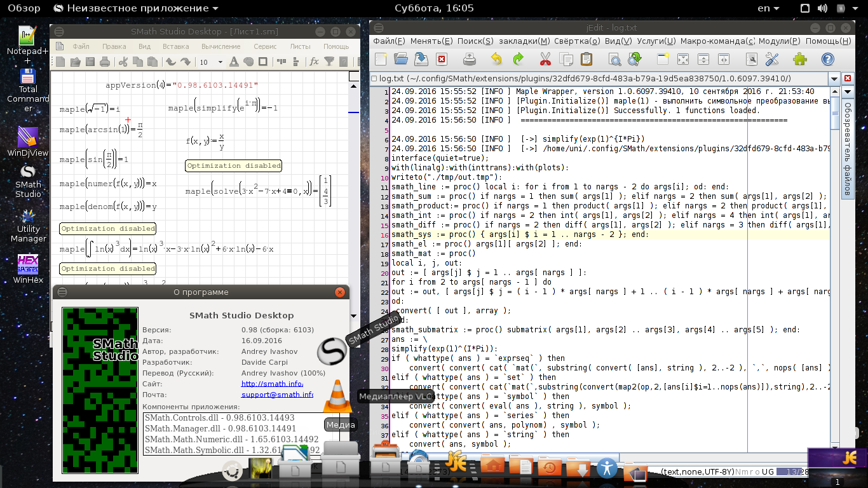
Task: Launch VLC media player from the dock
Action: 337,397
